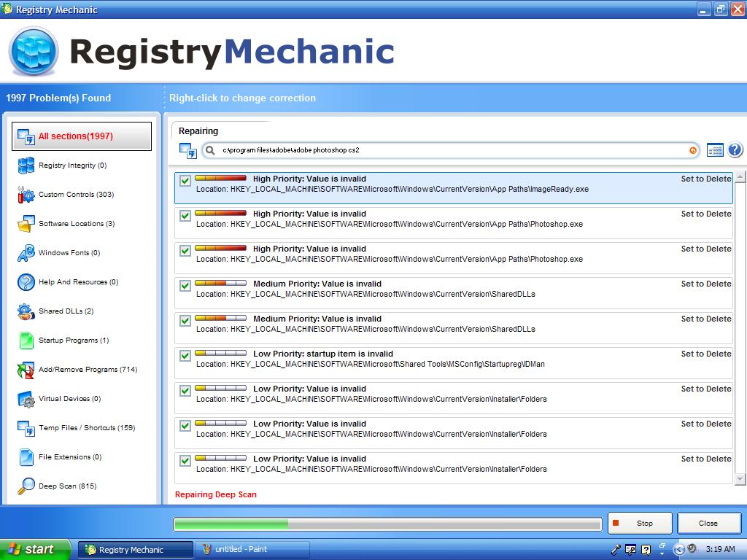Open Startup Programs (1) section

pyautogui.click(x=74, y=340)
